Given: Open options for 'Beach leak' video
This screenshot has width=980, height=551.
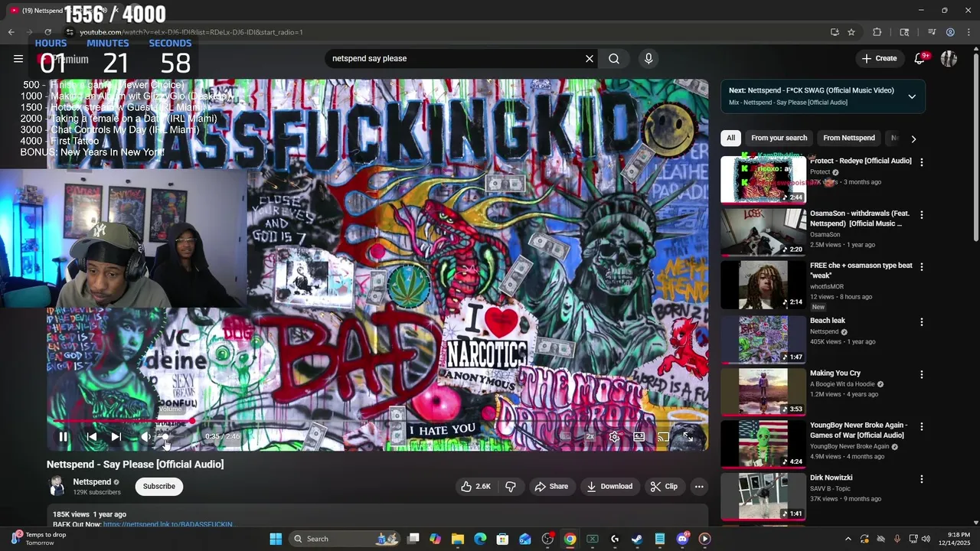Looking at the screenshot, I should click(922, 323).
